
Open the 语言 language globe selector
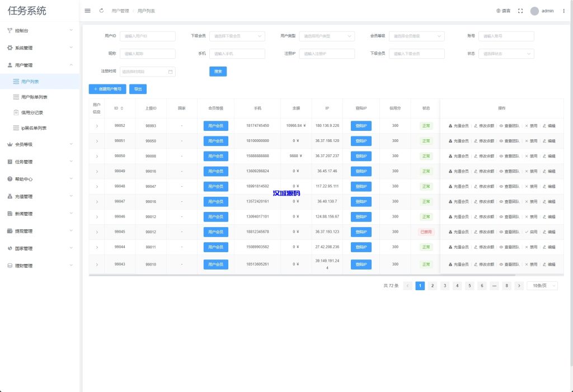point(503,11)
